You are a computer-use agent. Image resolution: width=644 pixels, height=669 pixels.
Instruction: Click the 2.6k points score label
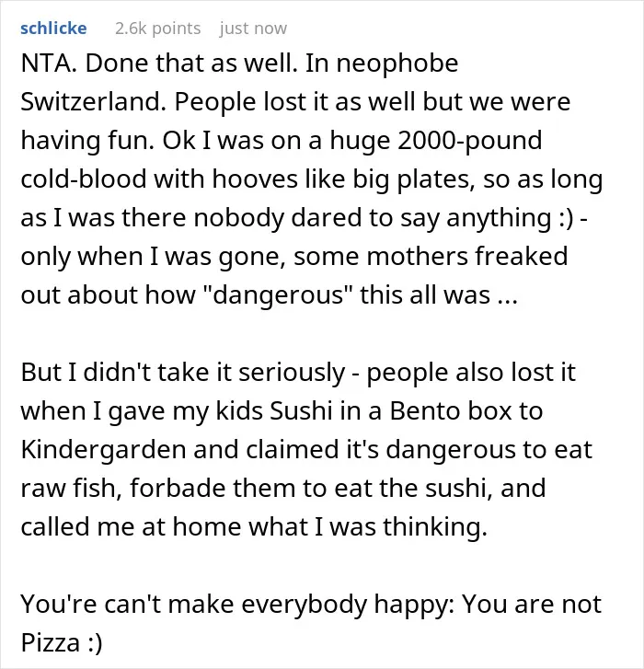[158, 29]
